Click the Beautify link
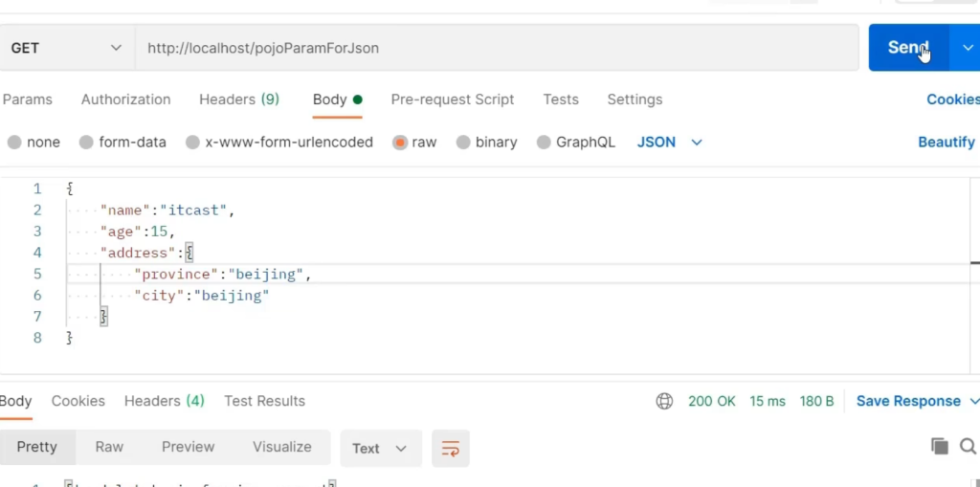The width and height of the screenshot is (980, 487). [946, 143]
